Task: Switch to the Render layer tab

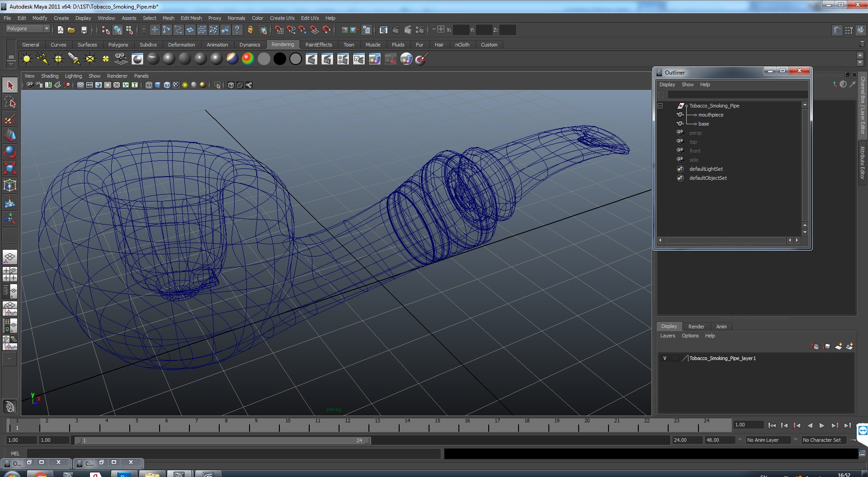Action: pos(696,327)
